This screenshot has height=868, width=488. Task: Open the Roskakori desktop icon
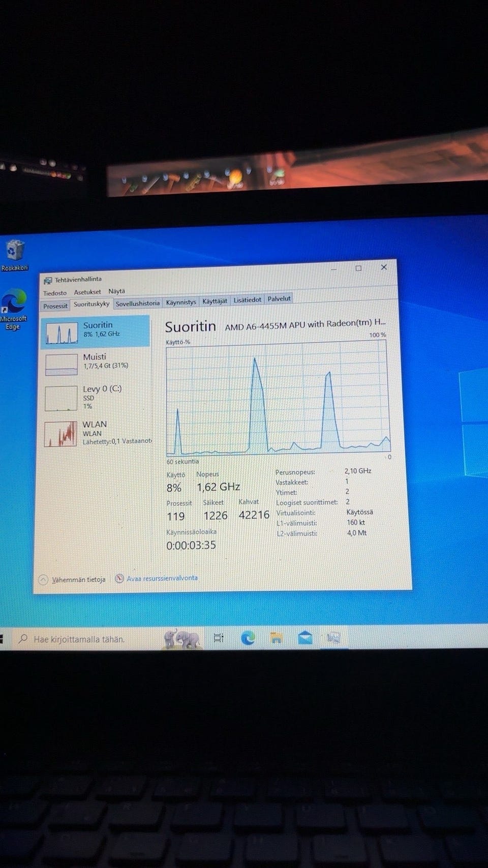click(x=15, y=255)
